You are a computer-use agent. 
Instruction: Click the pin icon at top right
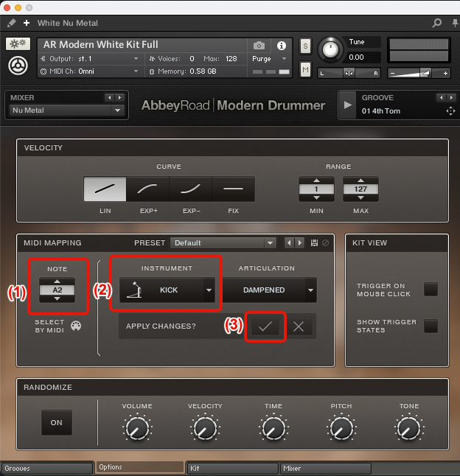(455, 23)
